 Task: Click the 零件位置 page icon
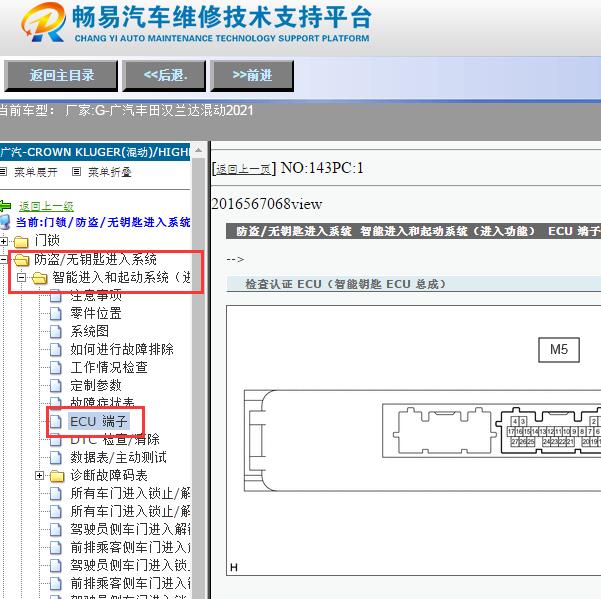click(57, 314)
